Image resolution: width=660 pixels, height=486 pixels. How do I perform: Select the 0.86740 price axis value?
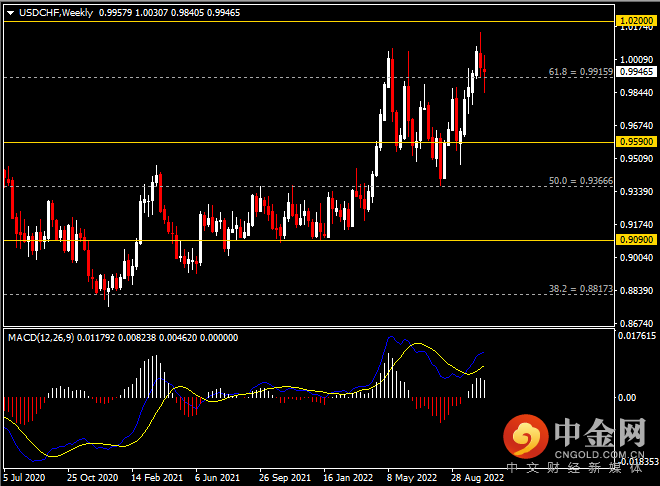(637, 324)
